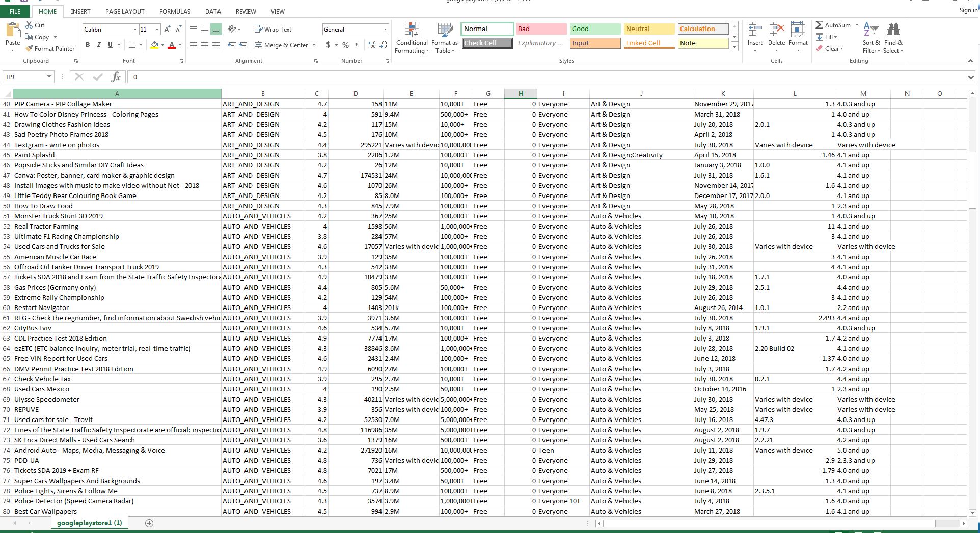Switch to the FORMULAS tab
This screenshot has height=533, width=980.
pyautogui.click(x=175, y=11)
